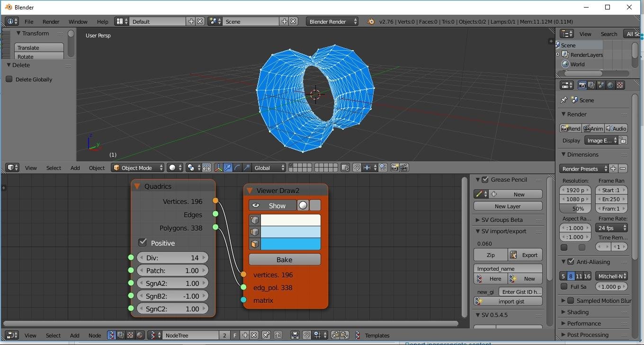This screenshot has height=345, width=644.
Task: Click the Bake button
Action: [x=284, y=260]
